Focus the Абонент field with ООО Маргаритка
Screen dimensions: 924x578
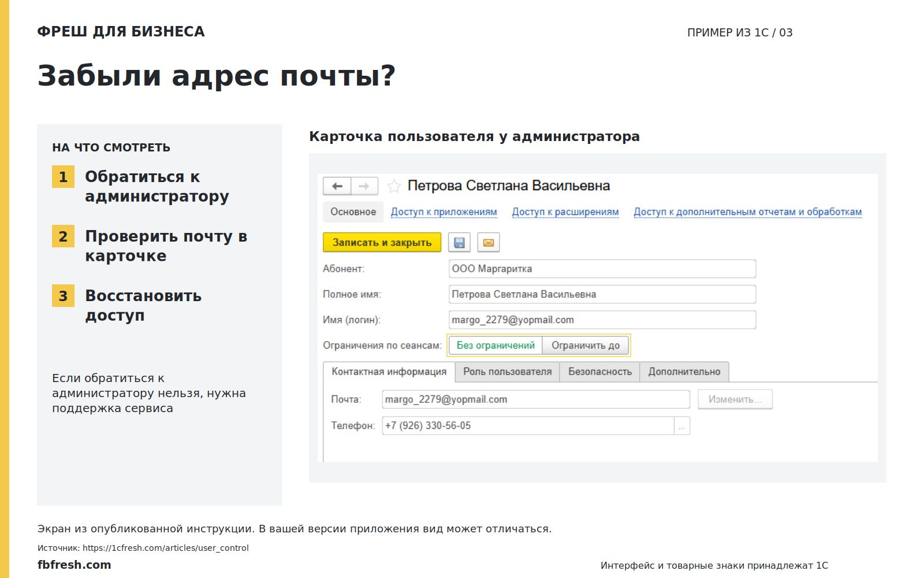(x=602, y=269)
